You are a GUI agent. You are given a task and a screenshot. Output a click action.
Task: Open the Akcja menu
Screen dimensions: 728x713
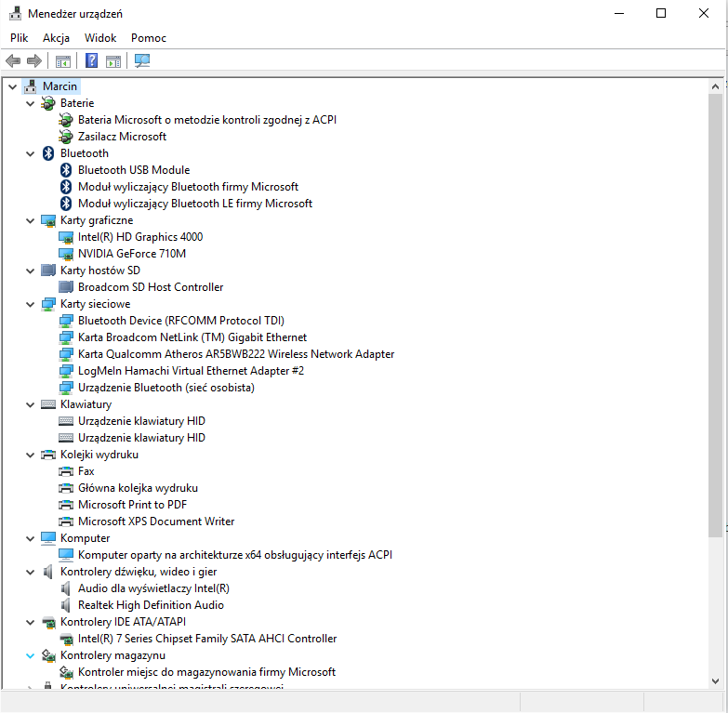[56, 38]
